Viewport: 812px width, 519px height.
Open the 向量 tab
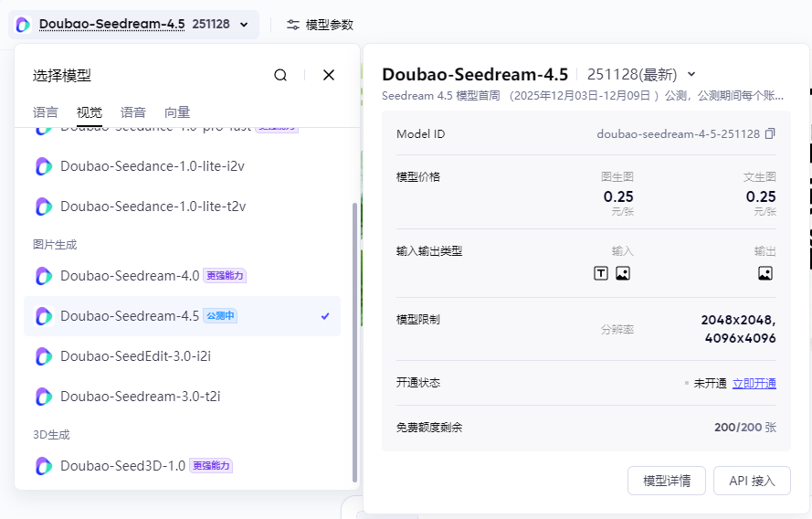pos(177,112)
